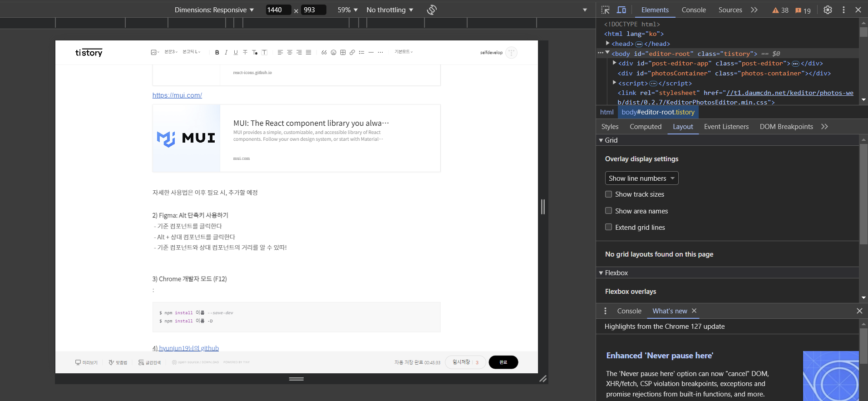
Task: Open the https://mui.com/ link
Action: pos(177,95)
